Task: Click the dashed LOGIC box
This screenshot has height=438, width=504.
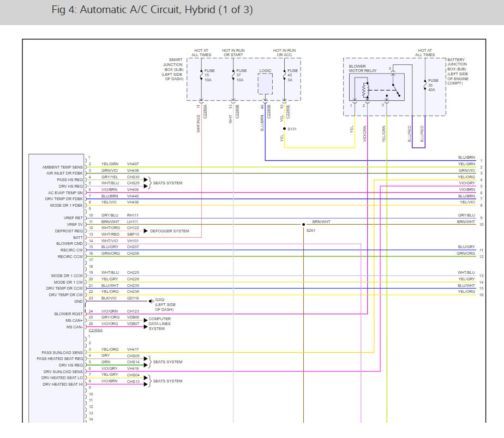Action: coord(265,84)
